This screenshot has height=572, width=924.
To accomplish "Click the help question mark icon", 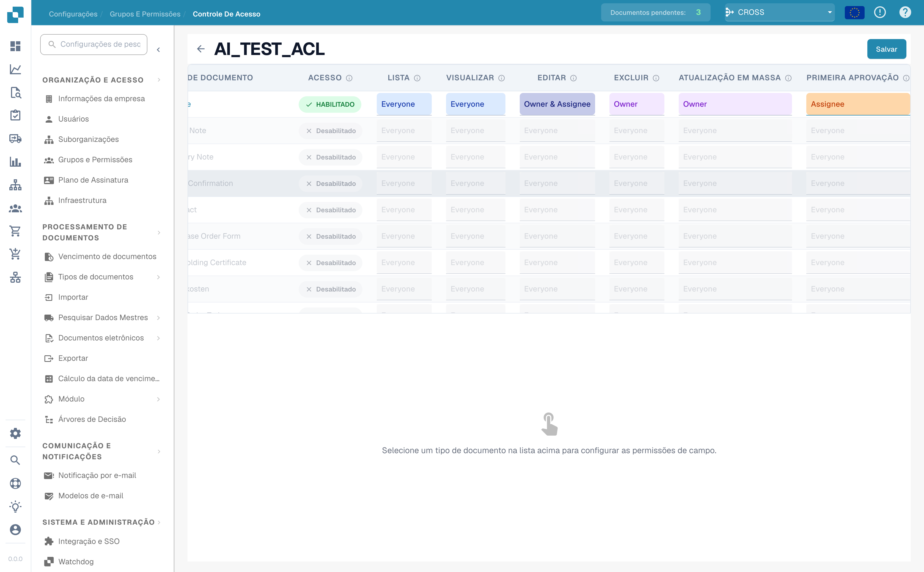I will [x=905, y=12].
